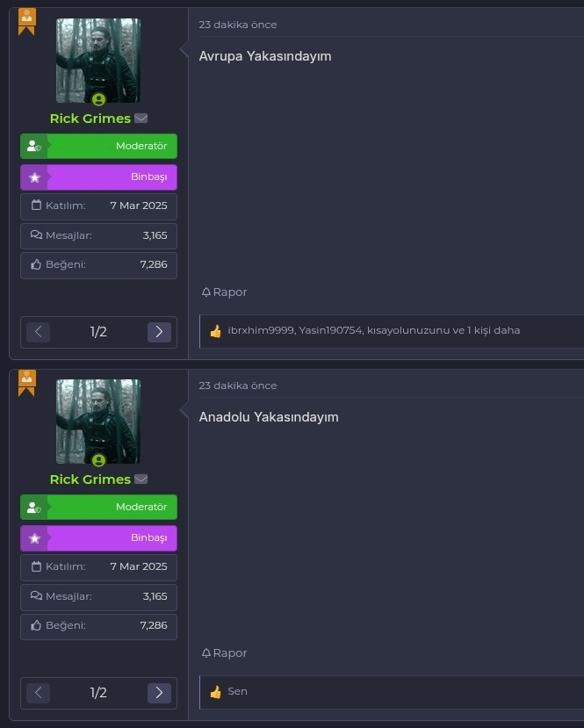Click the green Moderatör badge in first post

tap(98, 147)
